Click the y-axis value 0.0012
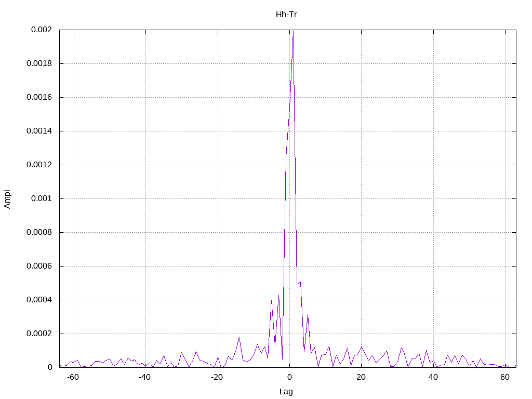The image size is (532, 399). (x=39, y=165)
